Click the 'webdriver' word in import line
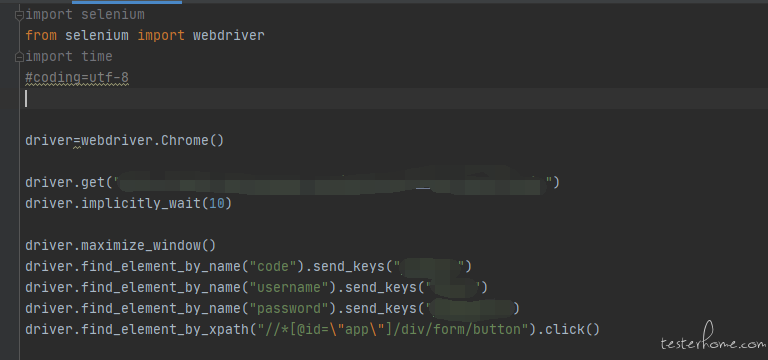 coord(229,36)
